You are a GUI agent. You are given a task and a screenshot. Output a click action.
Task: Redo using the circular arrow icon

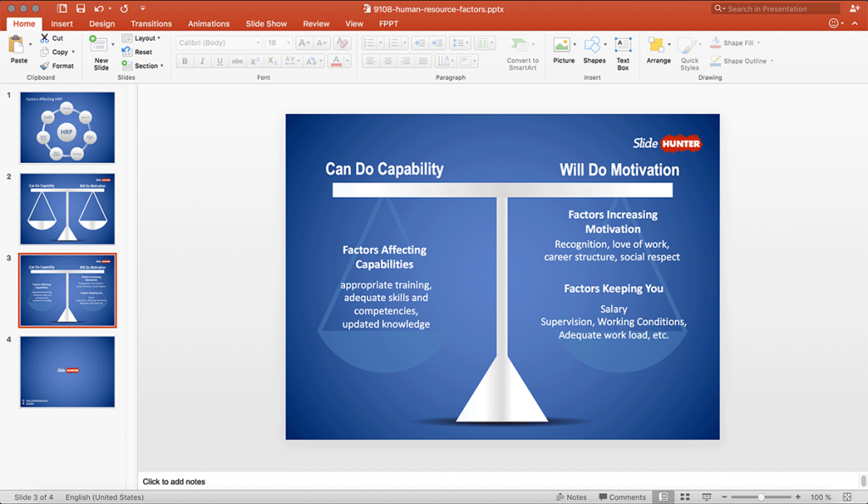[124, 8]
